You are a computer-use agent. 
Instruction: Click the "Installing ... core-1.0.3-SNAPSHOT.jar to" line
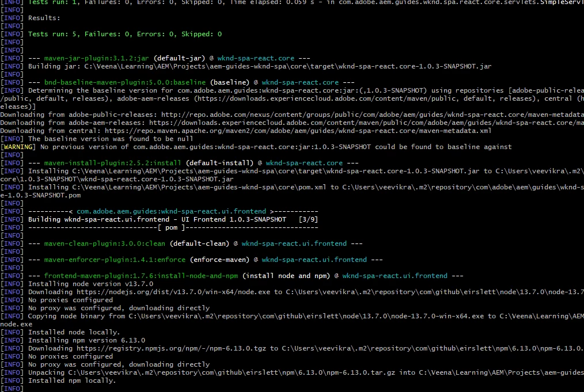tap(306, 171)
